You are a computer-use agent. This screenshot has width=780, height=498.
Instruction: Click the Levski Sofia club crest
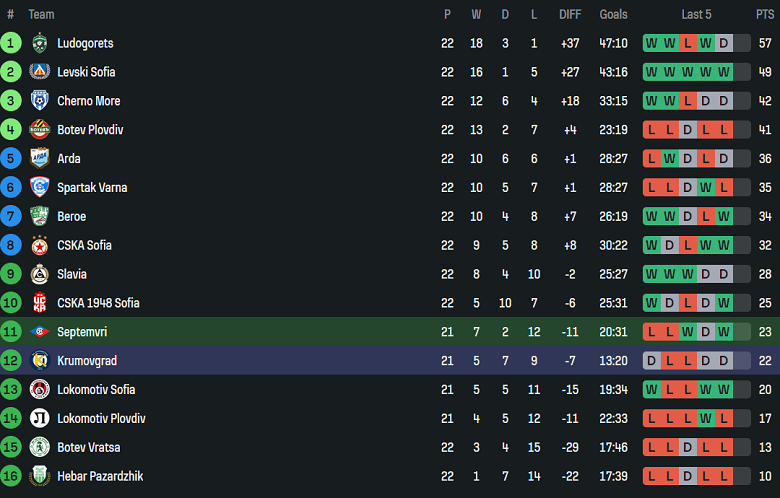[x=39, y=72]
